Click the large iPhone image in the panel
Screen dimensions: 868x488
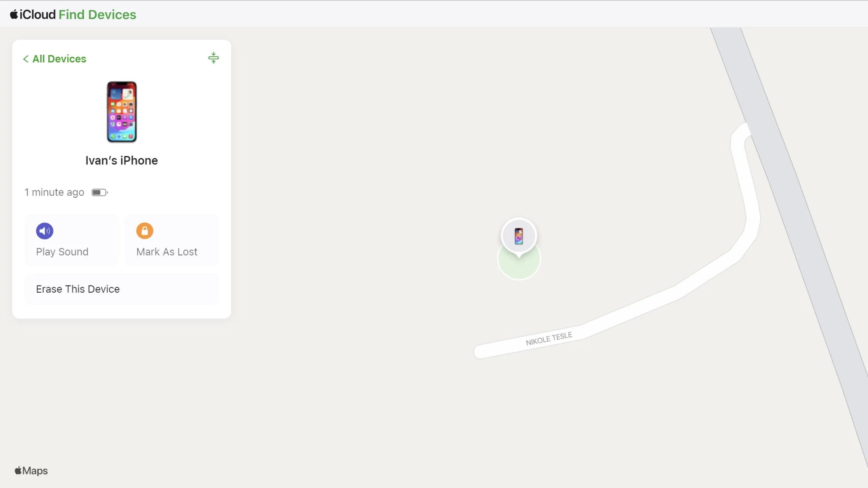click(122, 112)
